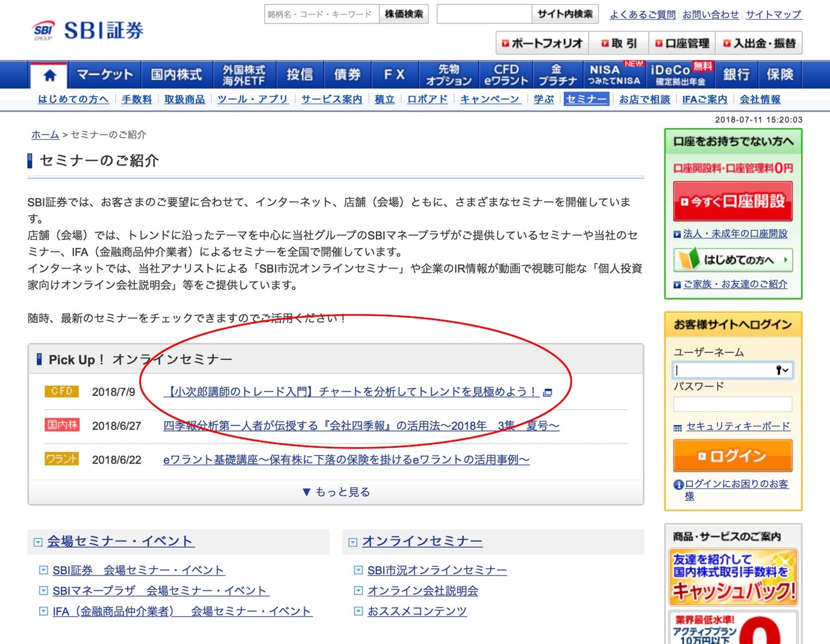
Task: Open the CFD eワラント tab
Action: point(506,75)
